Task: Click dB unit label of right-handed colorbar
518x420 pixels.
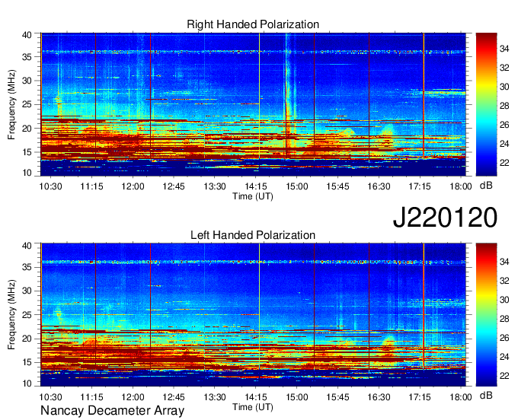Action: pyautogui.click(x=486, y=186)
